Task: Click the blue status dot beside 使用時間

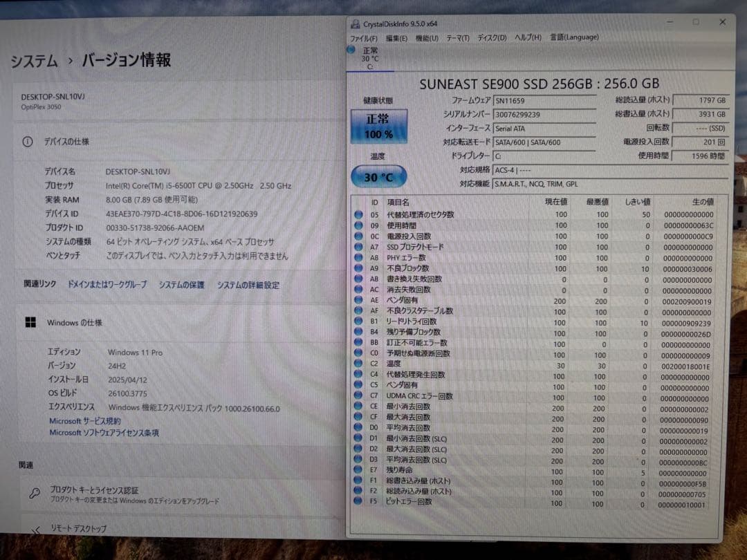Action: pyautogui.click(x=357, y=225)
